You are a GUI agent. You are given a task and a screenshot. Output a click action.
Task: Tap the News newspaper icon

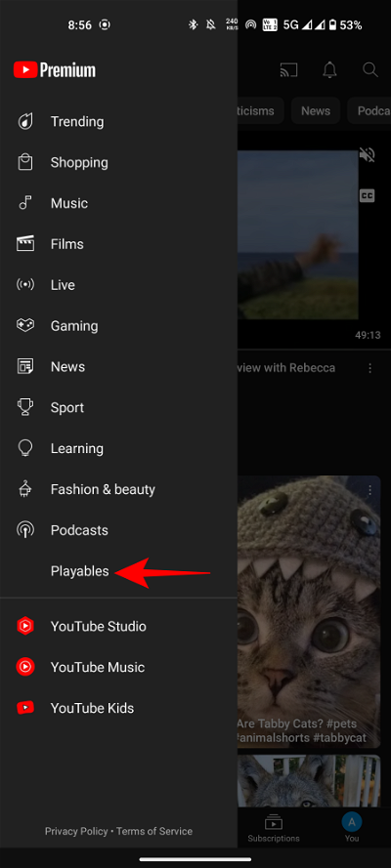point(24,366)
